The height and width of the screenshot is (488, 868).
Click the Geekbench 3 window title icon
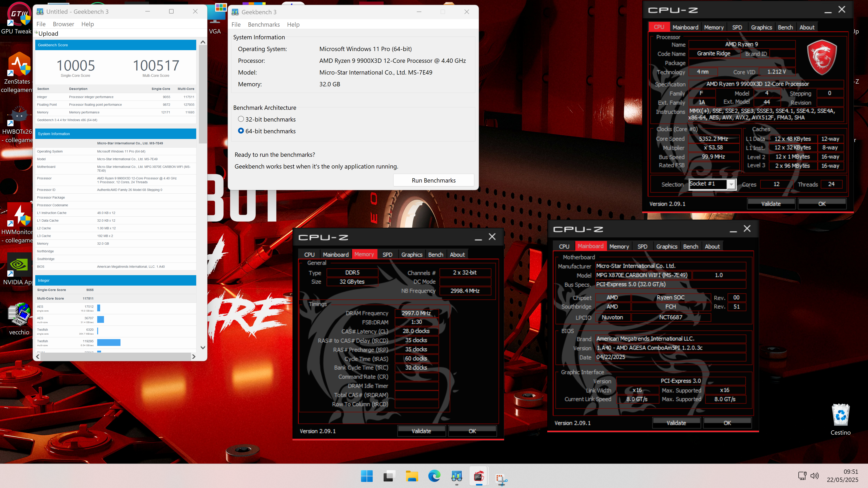pos(235,12)
